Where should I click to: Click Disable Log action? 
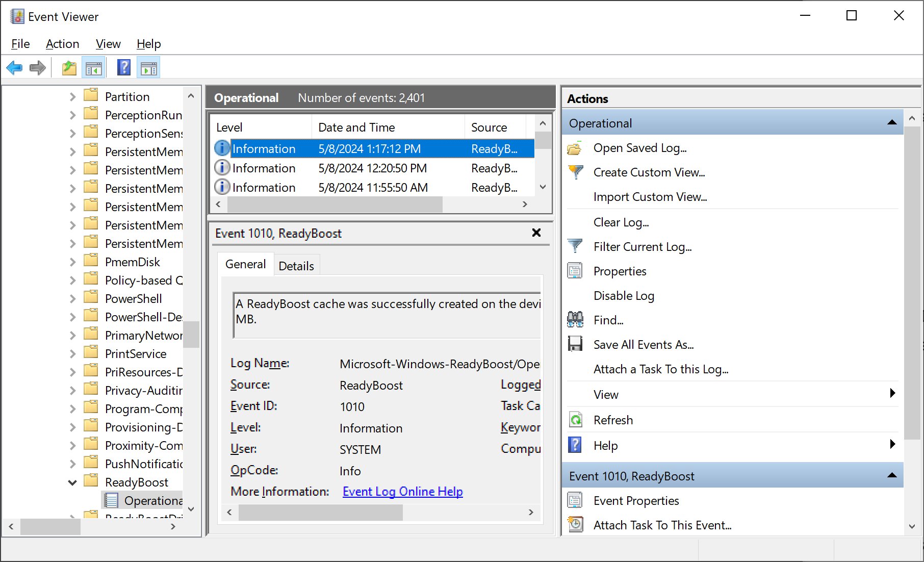click(x=624, y=296)
